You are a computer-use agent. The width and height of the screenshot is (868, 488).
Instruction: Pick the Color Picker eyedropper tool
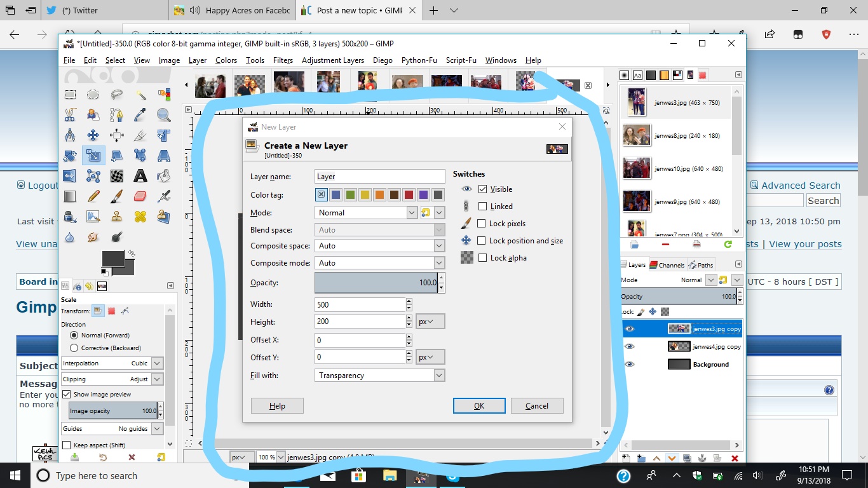[x=140, y=115]
